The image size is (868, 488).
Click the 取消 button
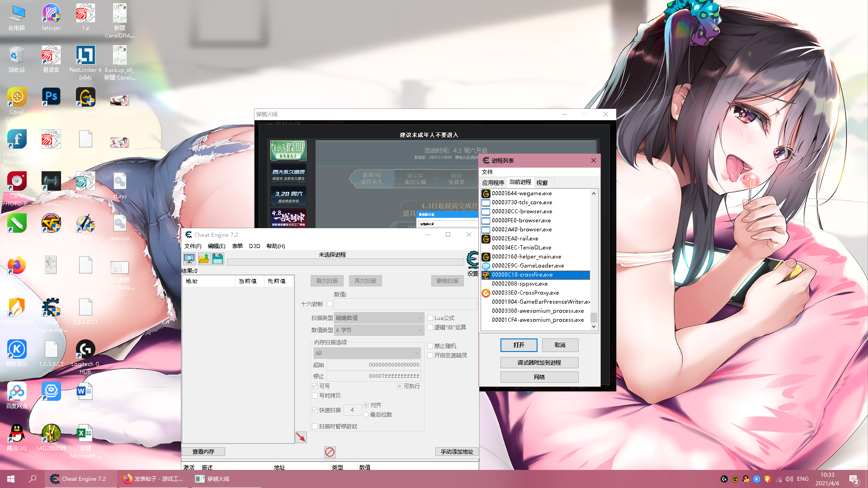(560, 345)
